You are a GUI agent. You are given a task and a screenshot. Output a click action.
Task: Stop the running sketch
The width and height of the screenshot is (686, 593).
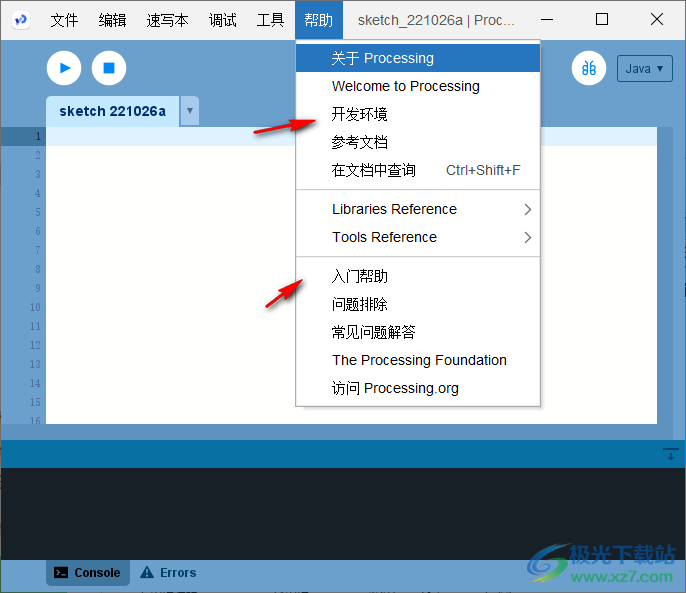[109, 68]
